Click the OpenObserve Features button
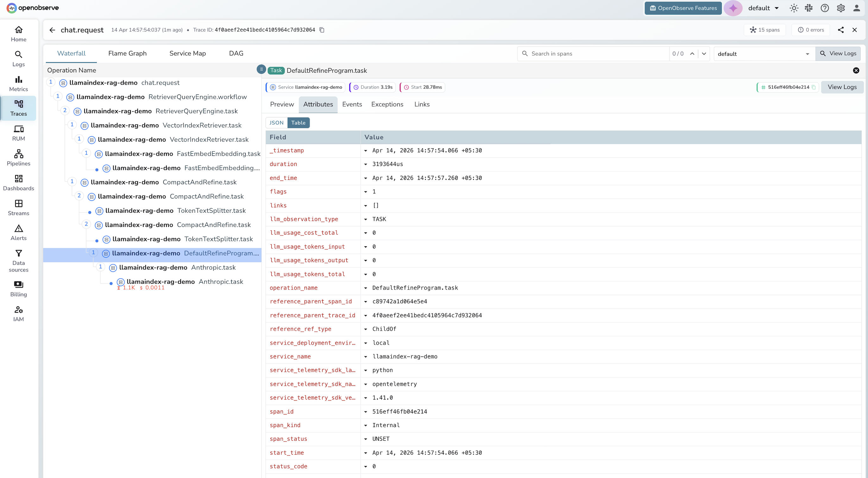 coord(683,8)
